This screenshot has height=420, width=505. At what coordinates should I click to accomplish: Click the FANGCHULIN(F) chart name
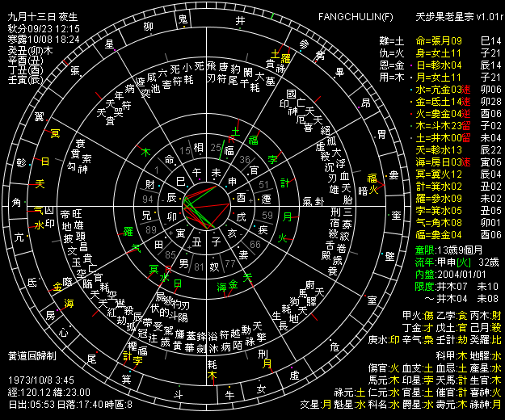[351, 16]
